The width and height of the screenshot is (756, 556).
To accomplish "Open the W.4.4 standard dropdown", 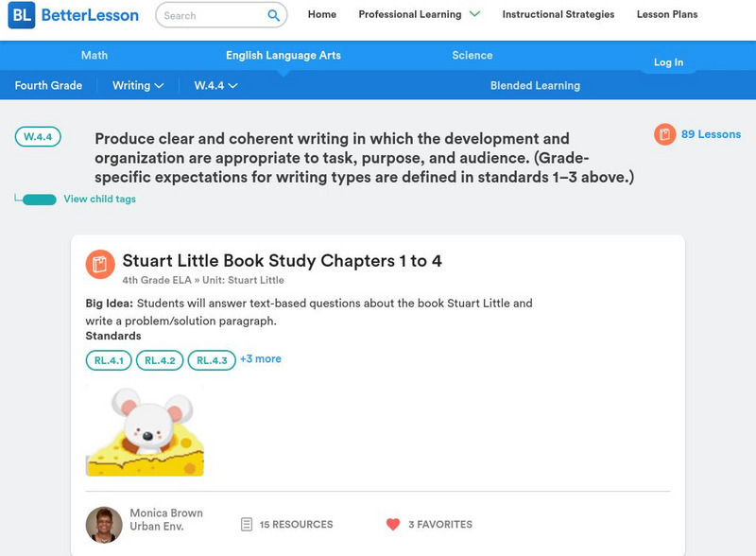I will coord(215,85).
